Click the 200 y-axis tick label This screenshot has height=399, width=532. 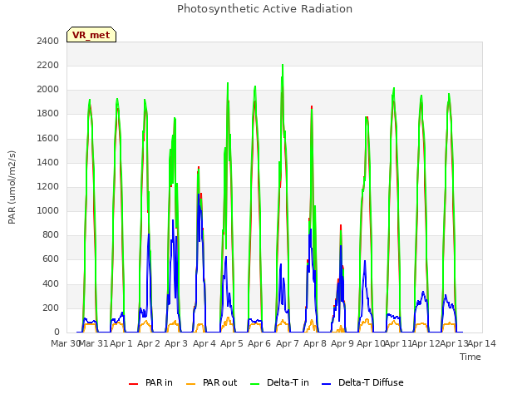pos(51,308)
